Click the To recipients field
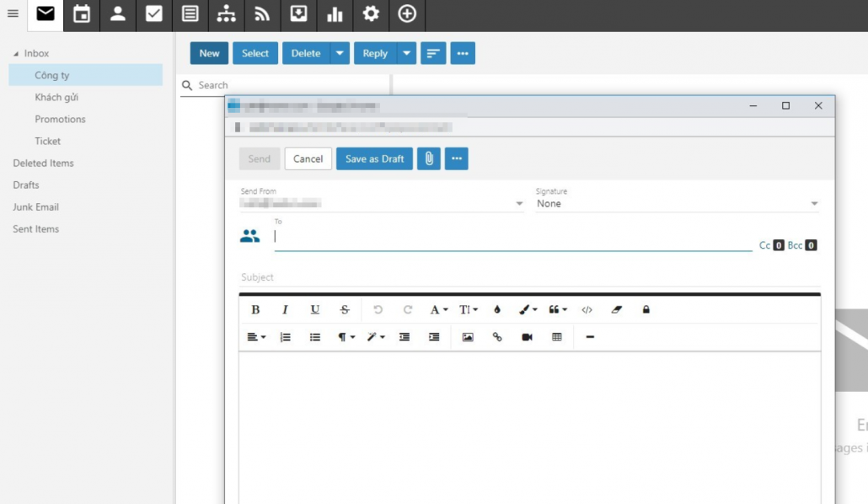This screenshot has width=868, height=504. pos(513,237)
